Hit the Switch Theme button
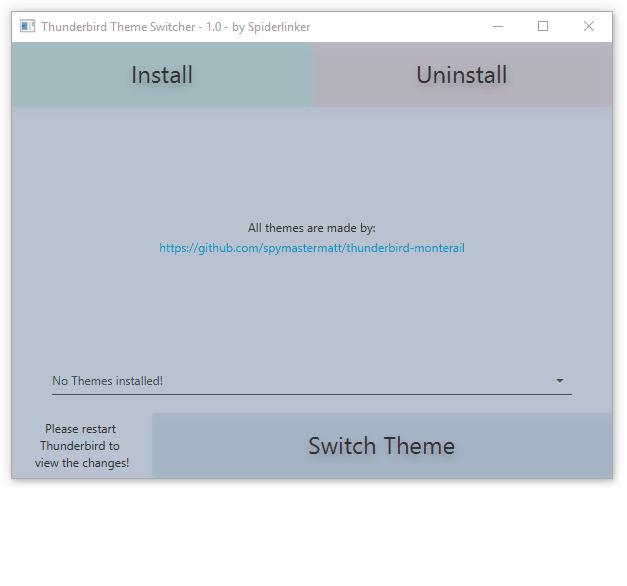 pyautogui.click(x=382, y=446)
